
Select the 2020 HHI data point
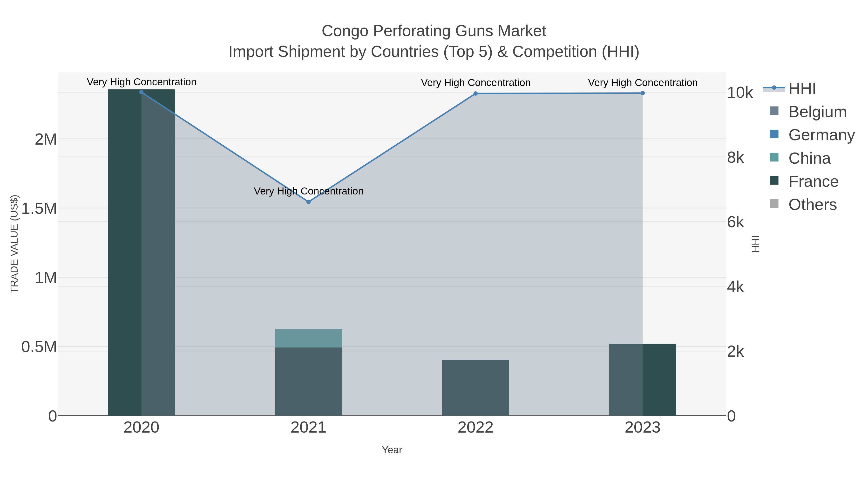tap(142, 92)
